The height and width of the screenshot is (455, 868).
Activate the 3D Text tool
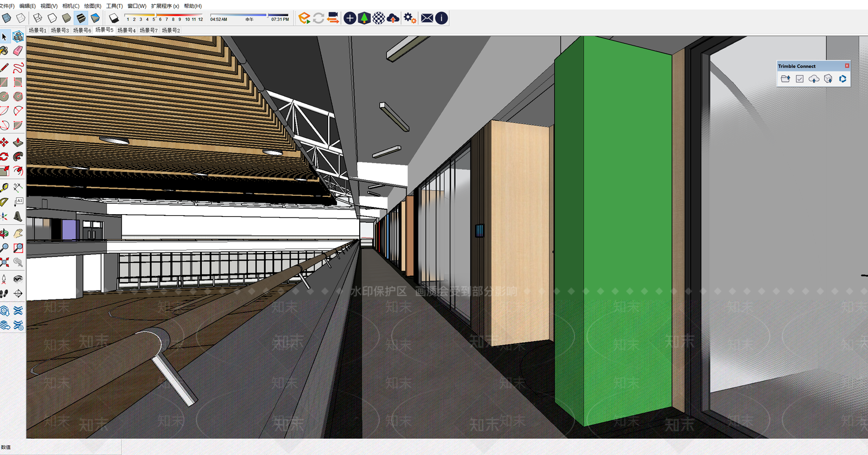click(x=18, y=216)
